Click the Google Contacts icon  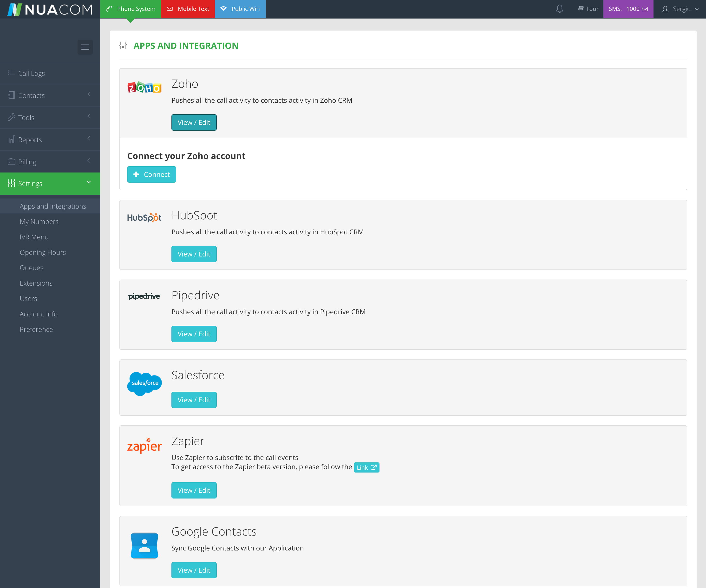pyautogui.click(x=144, y=546)
